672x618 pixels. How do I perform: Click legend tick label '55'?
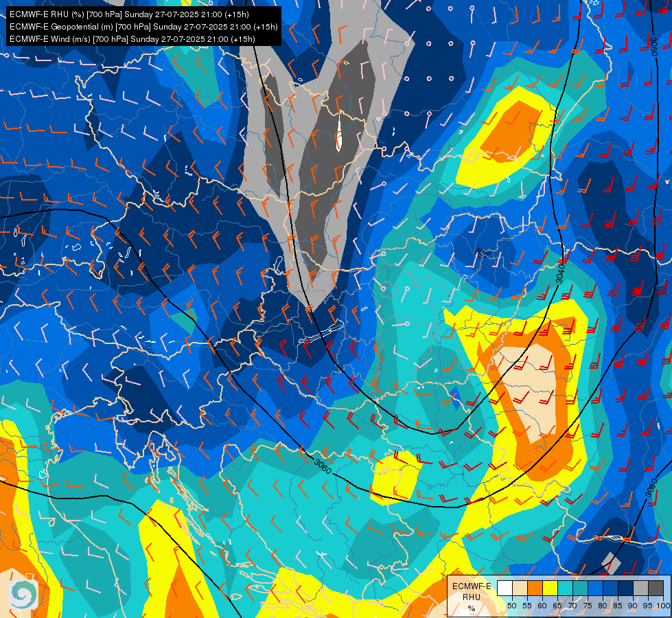pos(527,606)
